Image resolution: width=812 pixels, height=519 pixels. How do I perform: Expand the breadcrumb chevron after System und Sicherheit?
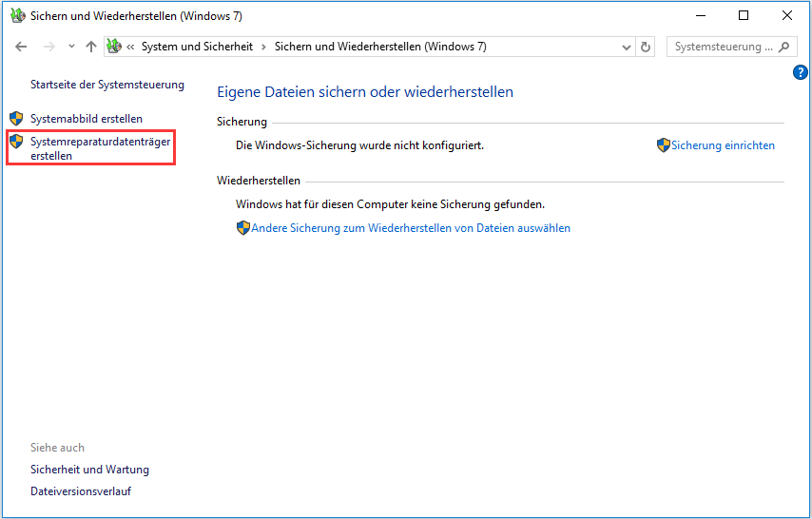(x=263, y=48)
